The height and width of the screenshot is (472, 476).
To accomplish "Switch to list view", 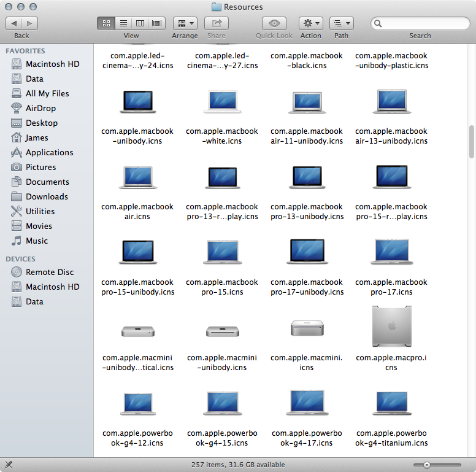I will point(123,23).
